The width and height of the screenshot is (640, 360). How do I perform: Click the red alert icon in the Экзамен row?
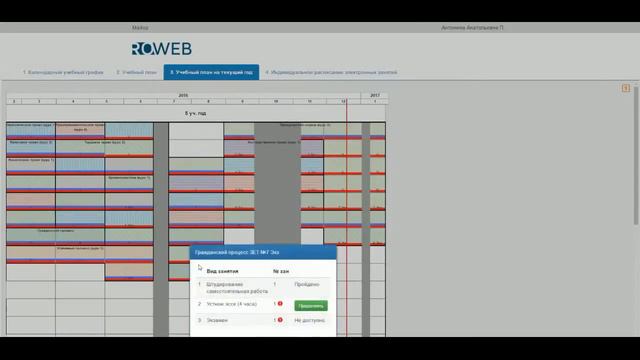click(280, 320)
